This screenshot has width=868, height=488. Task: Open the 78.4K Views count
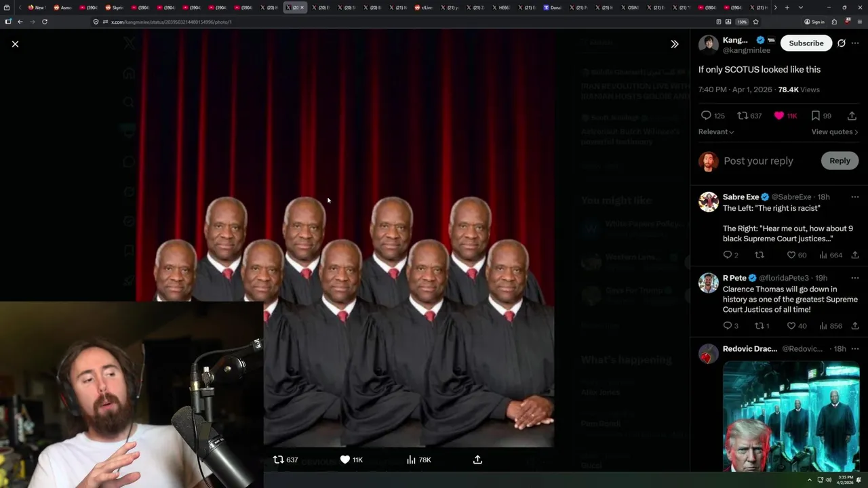[x=799, y=89]
